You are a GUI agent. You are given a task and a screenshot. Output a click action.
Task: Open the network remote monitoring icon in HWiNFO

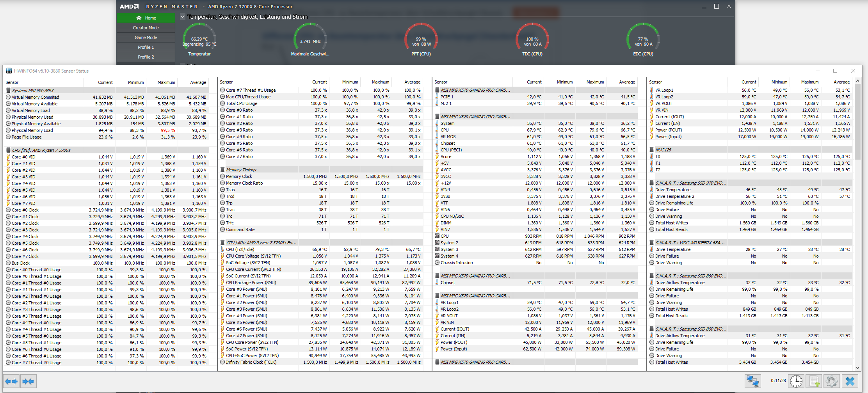point(752,381)
